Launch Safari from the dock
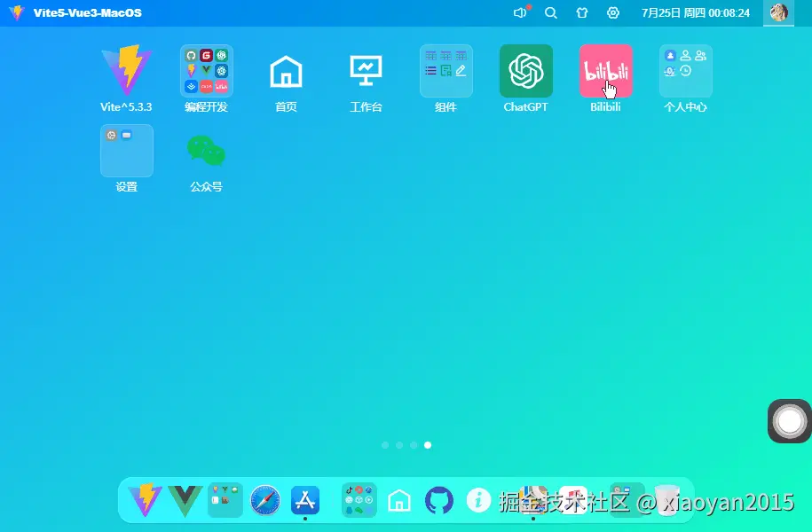Image resolution: width=812 pixels, height=532 pixels. (265, 500)
